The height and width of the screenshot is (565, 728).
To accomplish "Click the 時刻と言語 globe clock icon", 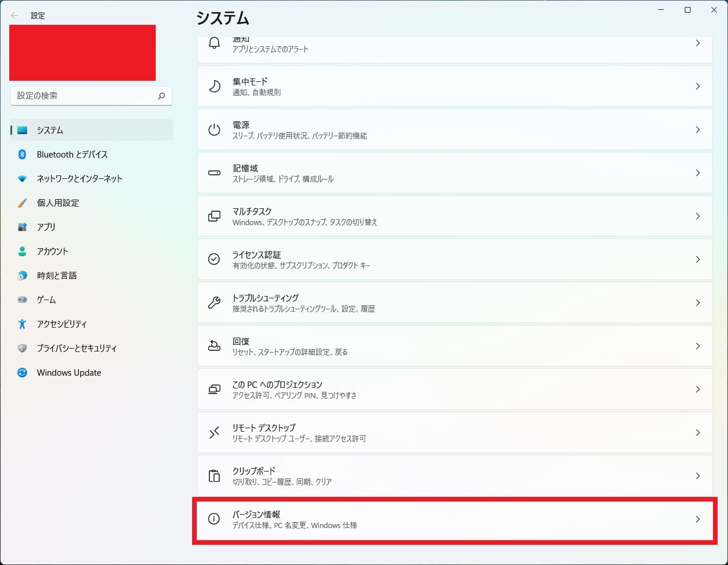I will 22,276.
